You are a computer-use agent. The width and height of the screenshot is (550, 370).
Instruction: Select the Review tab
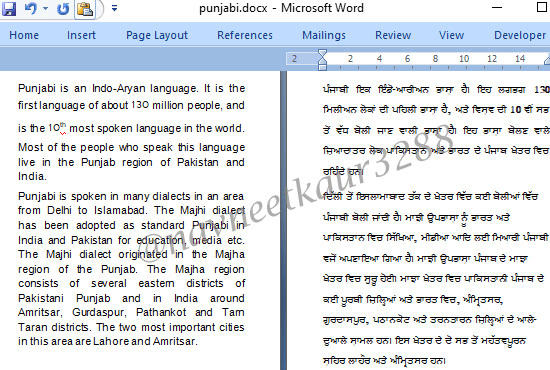pyautogui.click(x=393, y=35)
